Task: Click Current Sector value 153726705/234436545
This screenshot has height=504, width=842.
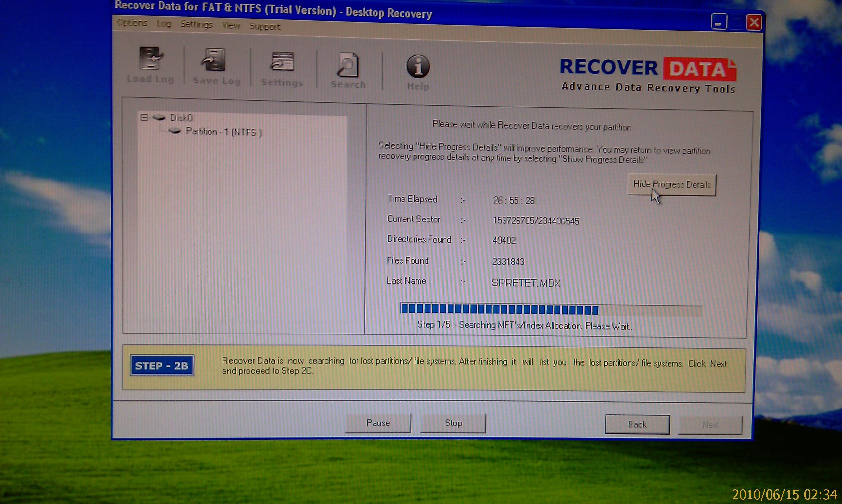Action: pyautogui.click(x=536, y=221)
